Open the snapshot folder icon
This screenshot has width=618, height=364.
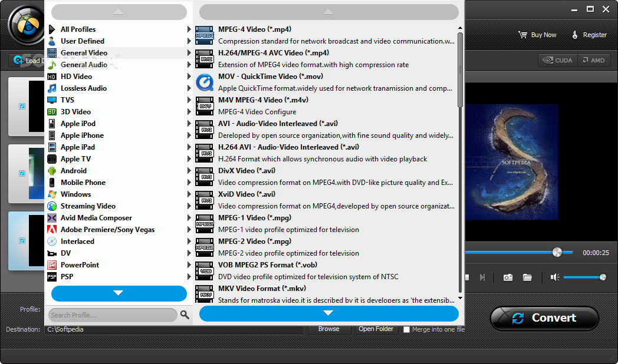tap(527, 277)
